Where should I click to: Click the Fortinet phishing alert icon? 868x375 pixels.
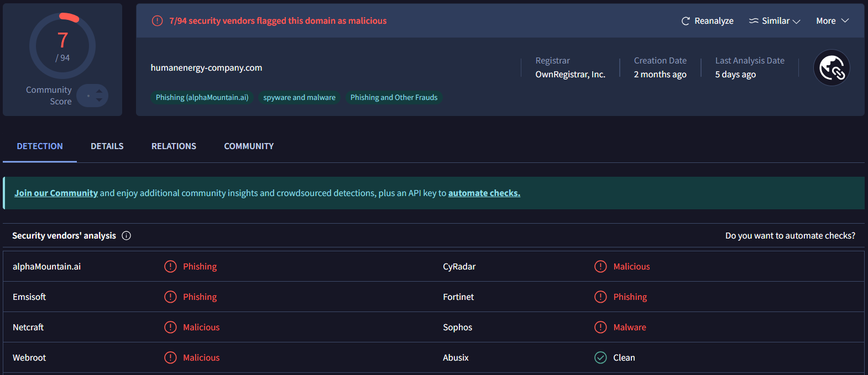click(600, 297)
